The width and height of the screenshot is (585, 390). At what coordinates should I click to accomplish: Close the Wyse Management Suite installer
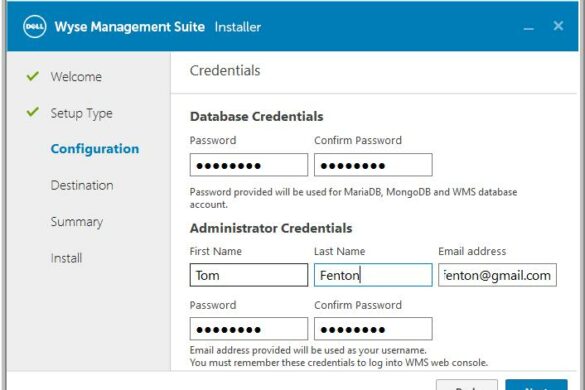click(x=558, y=26)
